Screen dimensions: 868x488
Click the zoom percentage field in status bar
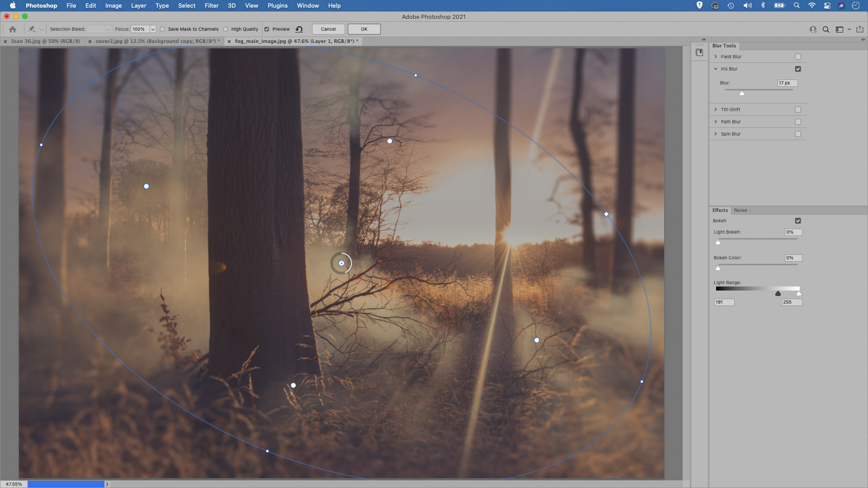point(14,484)
